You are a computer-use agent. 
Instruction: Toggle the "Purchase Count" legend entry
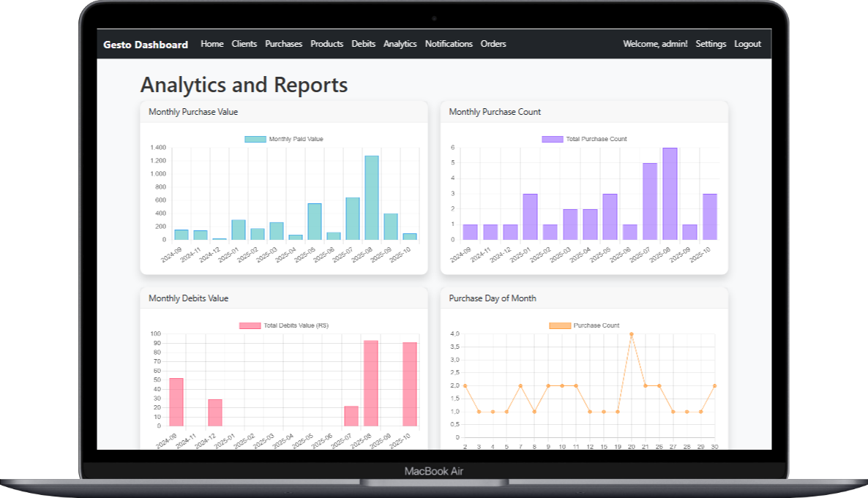click(583, 325)
